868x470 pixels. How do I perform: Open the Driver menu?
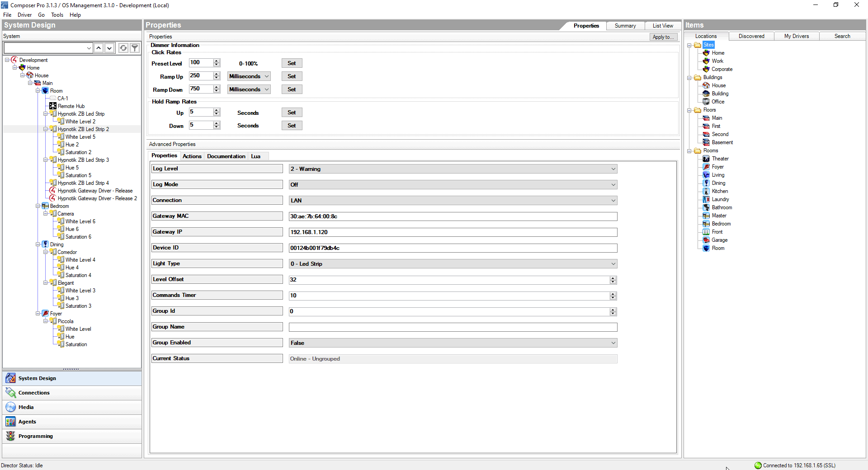pyautogui.click(x=24, y=15)
